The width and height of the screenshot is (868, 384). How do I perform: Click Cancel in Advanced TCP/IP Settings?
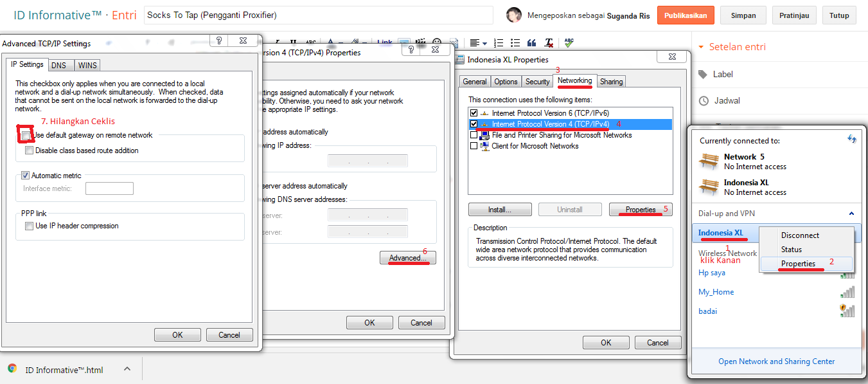click(x=229, y=335)
